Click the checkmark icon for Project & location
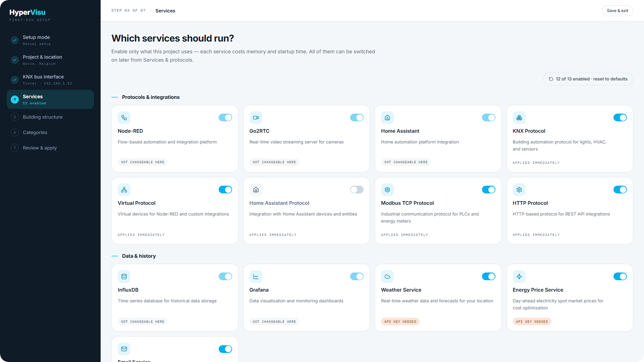The width and height of the screenshot is (644, 362). click(x=15, y=60)
